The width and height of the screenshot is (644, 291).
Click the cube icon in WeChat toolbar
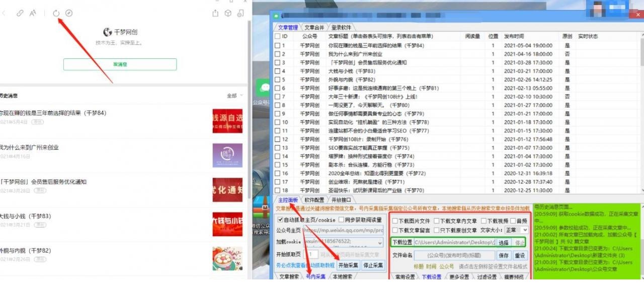pyautogui.click(x=228, y=13)
